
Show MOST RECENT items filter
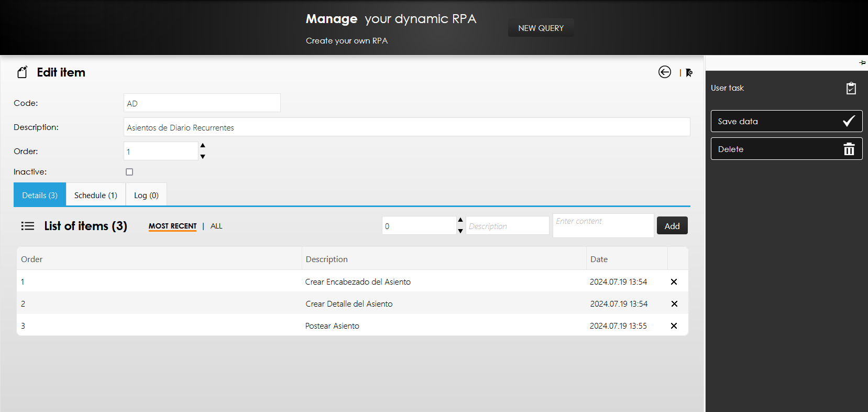tap(172, 226)
